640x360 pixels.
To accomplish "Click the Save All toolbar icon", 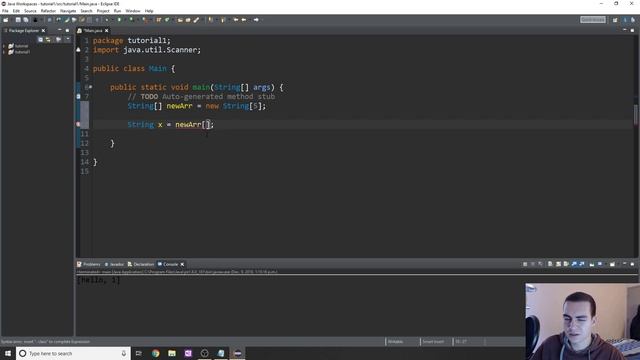I will coord(26,20).
